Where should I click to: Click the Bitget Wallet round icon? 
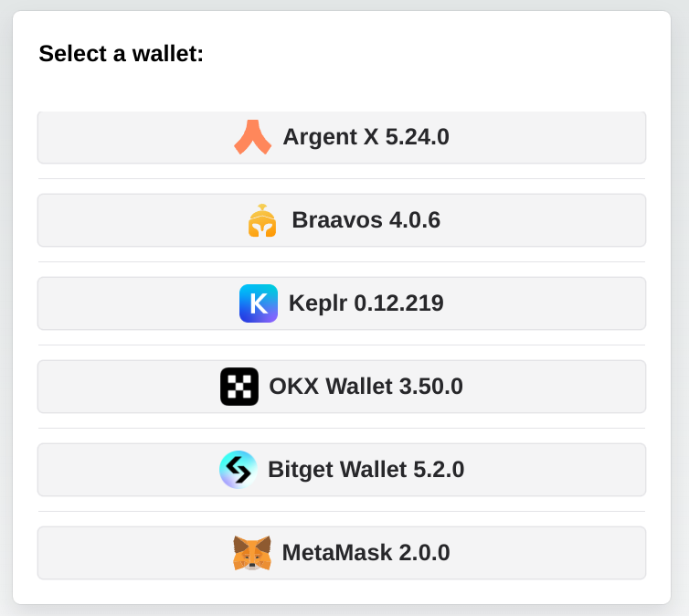pos(238,470)
